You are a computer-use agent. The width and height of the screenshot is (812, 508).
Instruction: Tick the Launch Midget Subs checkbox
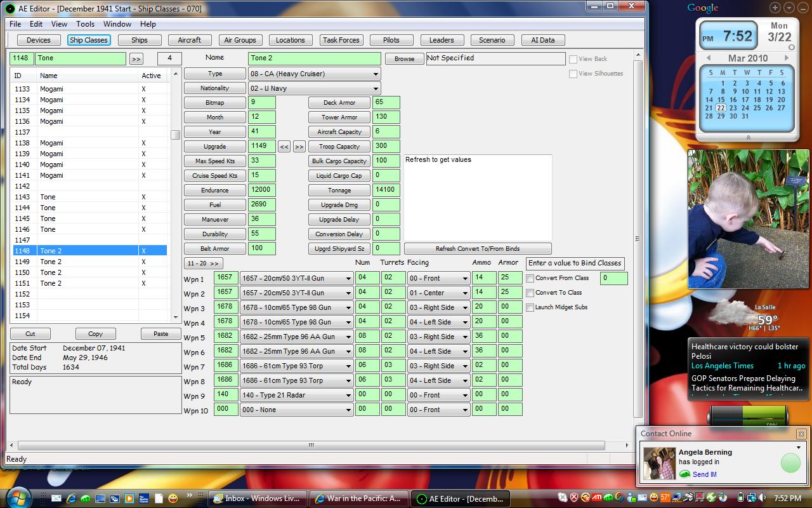[530, 307]
